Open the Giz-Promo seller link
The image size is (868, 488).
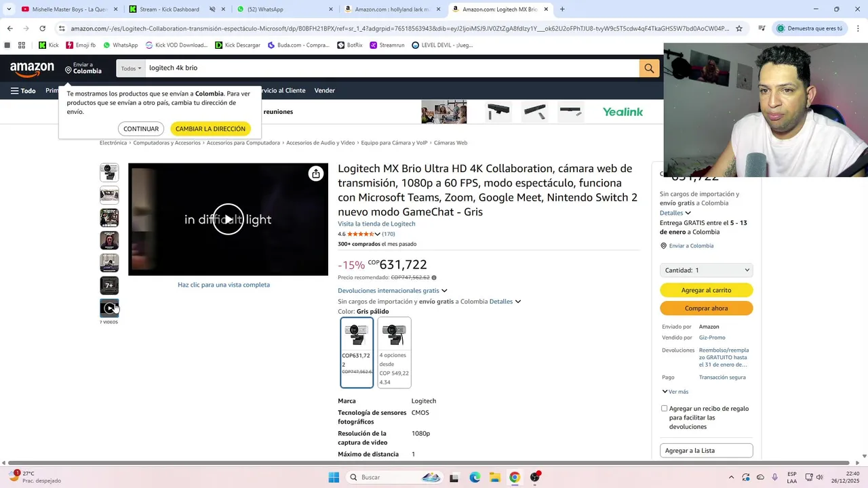pyautogui.click(x=712, y=338)
